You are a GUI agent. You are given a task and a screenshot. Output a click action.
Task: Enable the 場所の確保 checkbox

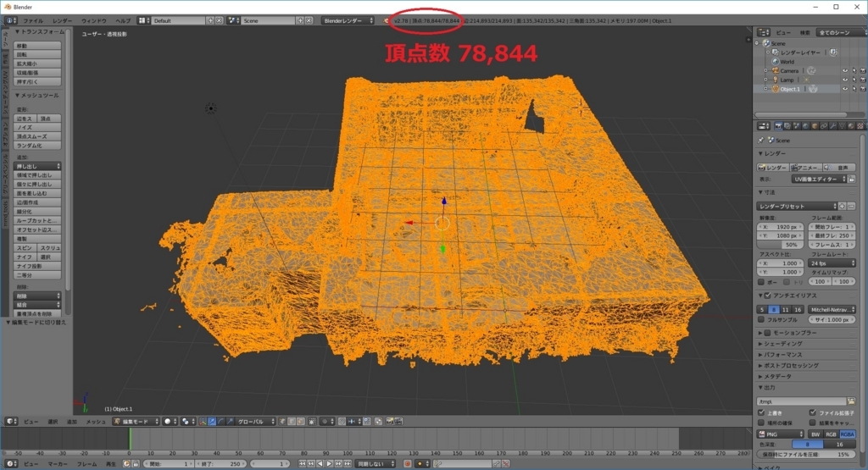click(x=762, y=423)
